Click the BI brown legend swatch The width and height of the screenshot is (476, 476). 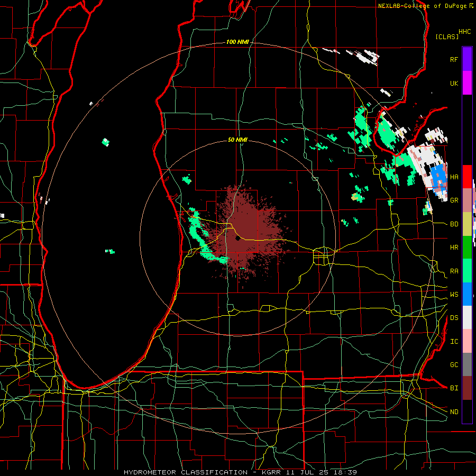pyautogui.click(x=467, y=388)
